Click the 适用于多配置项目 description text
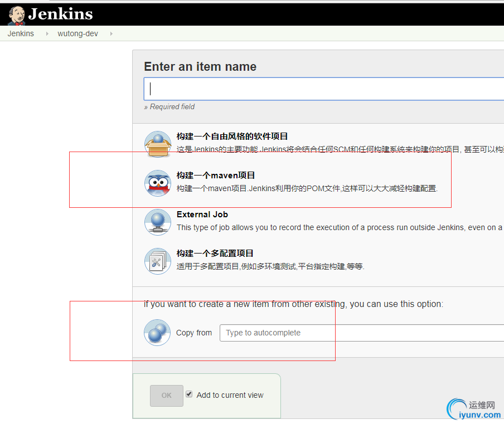 [x=270, y=266]
